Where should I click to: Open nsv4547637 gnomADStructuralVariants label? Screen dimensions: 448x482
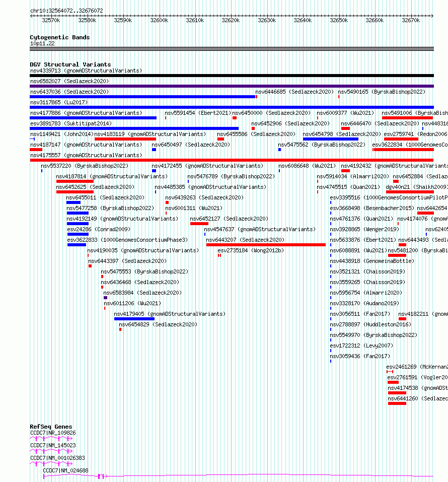(260, 229)
